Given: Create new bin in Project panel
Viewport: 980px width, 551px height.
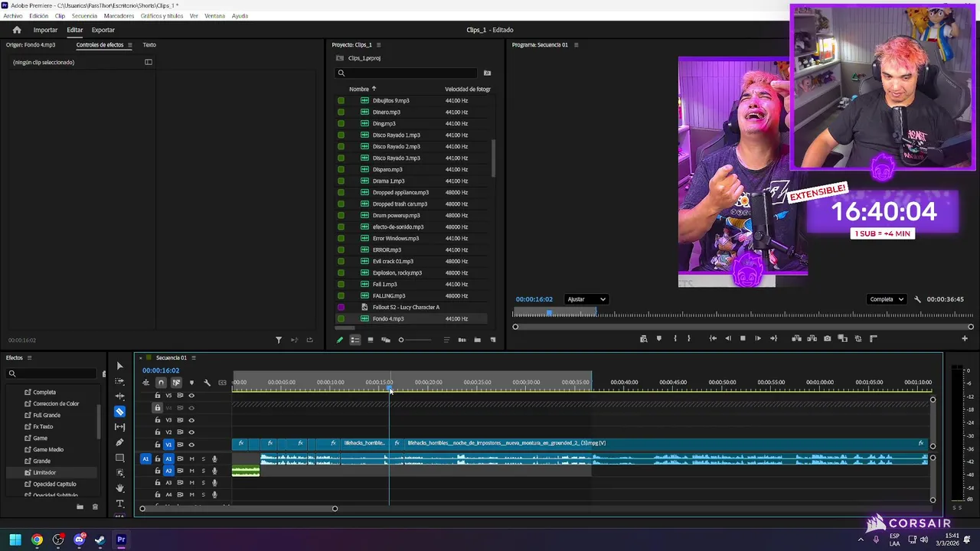Looking at the screenshot, I should [x=477, y=340].
